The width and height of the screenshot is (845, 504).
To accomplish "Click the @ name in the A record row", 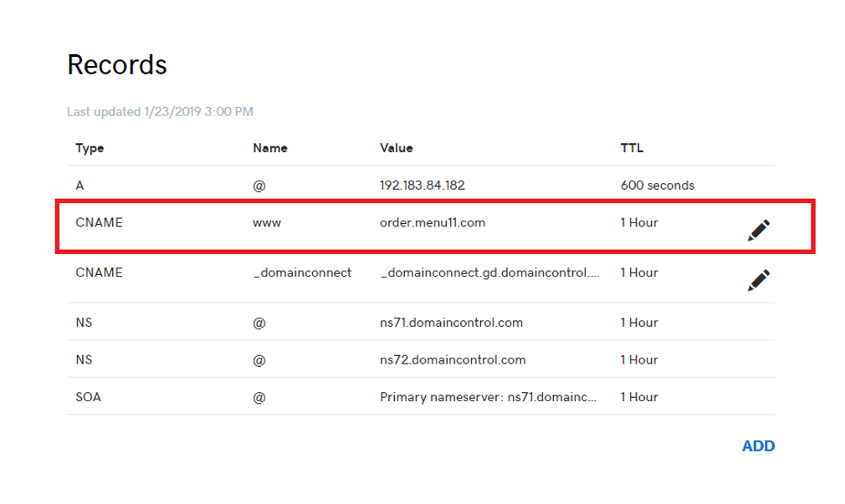I will click(x=259, y=186).
